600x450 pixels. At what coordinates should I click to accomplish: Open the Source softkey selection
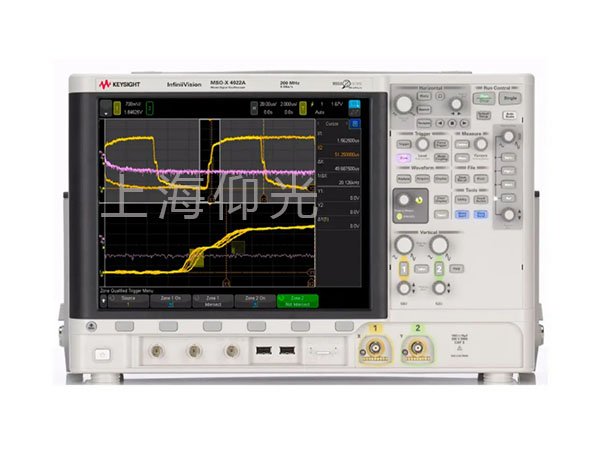click(x=127, y=300)
